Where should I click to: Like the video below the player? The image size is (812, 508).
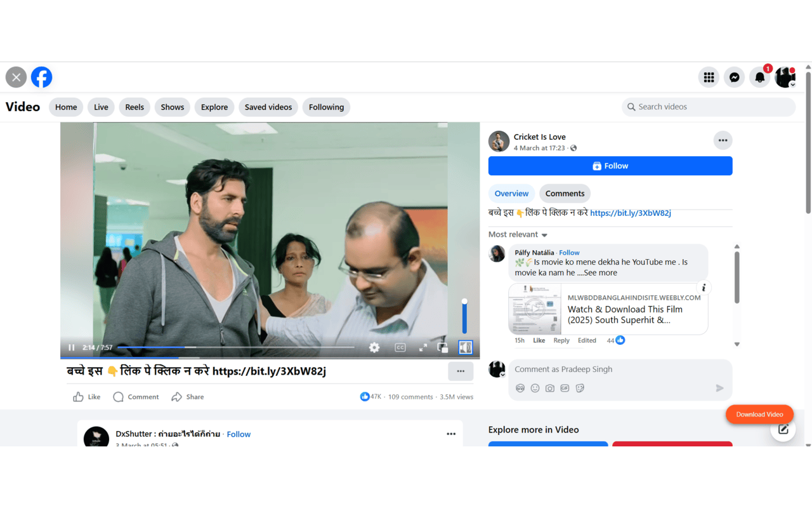87,397
